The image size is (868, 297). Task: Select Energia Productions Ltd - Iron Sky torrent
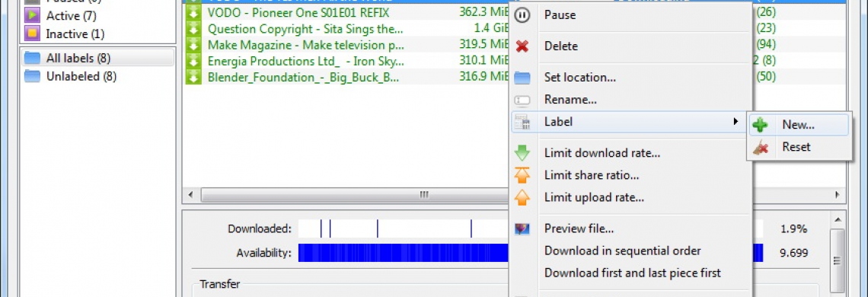pos(305,61)
